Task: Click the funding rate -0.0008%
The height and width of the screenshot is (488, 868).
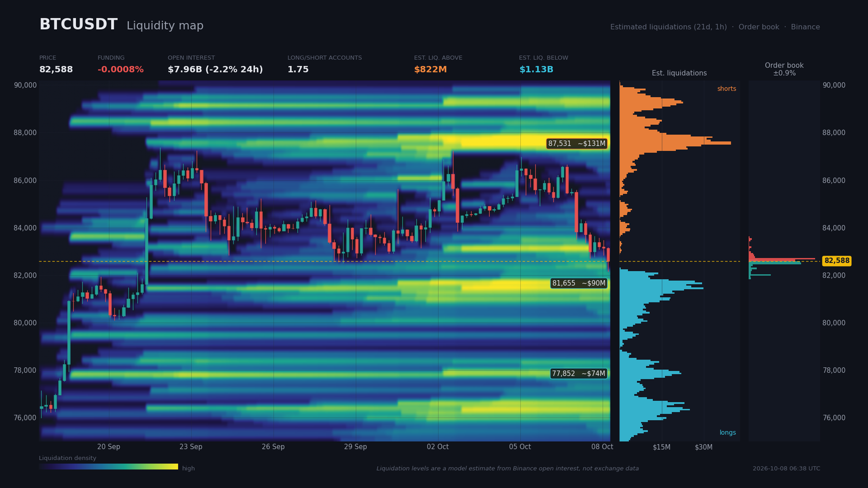Action: click(120, 69)
